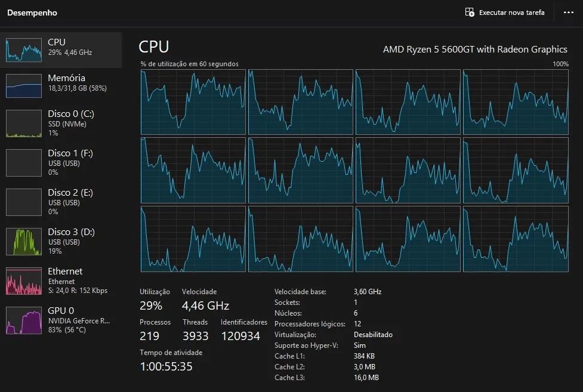Click the Velocidade base 3,60 GHz value
The image size is (583, 392).
(x=368, y=292)
